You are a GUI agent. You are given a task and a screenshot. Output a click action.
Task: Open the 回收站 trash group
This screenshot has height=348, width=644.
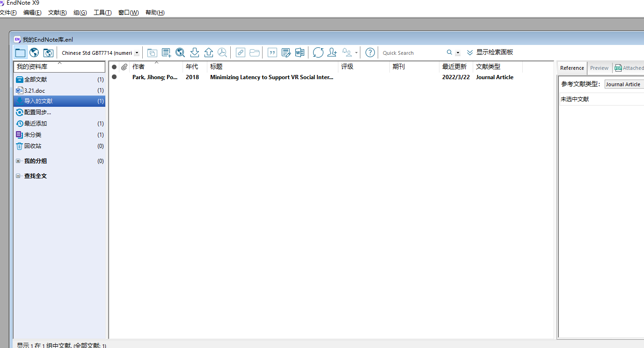tap(59, 146)
